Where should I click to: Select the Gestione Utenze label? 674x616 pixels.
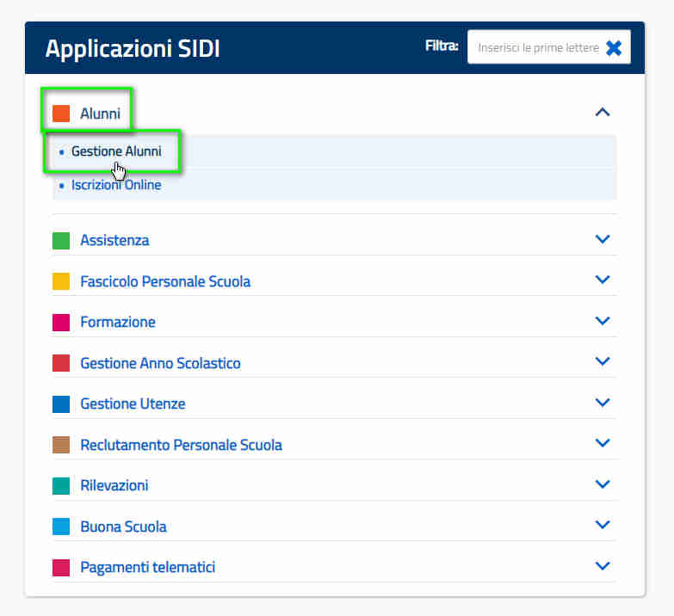point(133,403)
